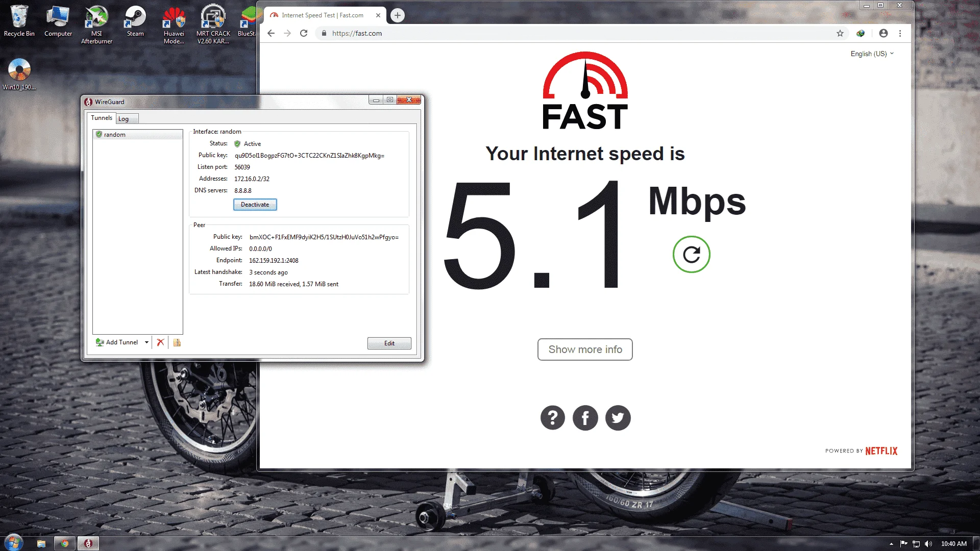This screenshot has height=551, width=980.
Task: Click the interface public key value
Action: click(309, 156)
